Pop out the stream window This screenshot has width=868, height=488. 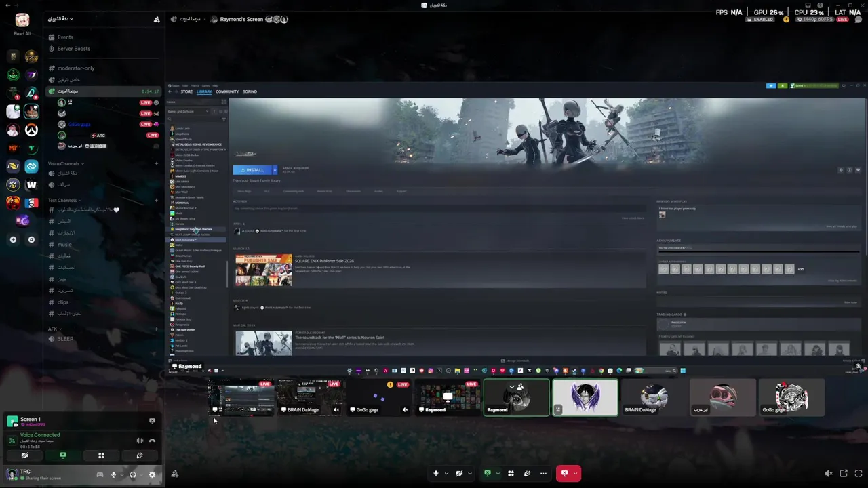click(844, 474)
